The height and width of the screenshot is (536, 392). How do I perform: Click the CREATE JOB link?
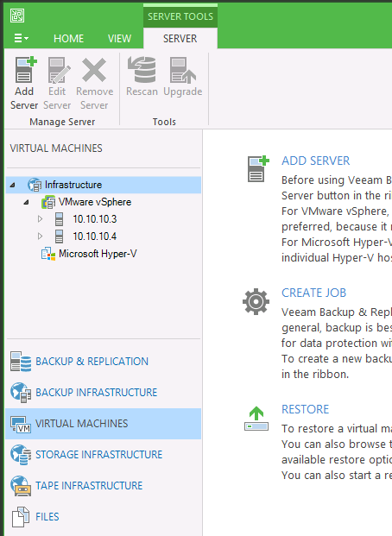(x=313, y=293)
